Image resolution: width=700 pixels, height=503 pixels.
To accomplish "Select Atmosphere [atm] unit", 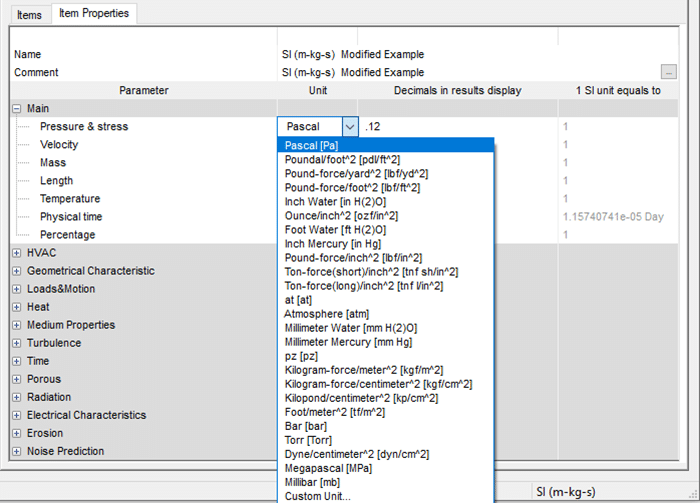I will pos(386,314).
